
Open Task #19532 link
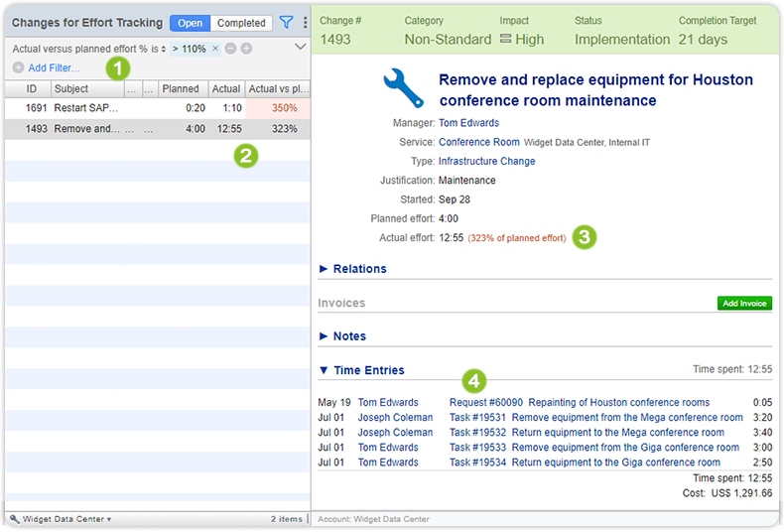tap(477, 433)
